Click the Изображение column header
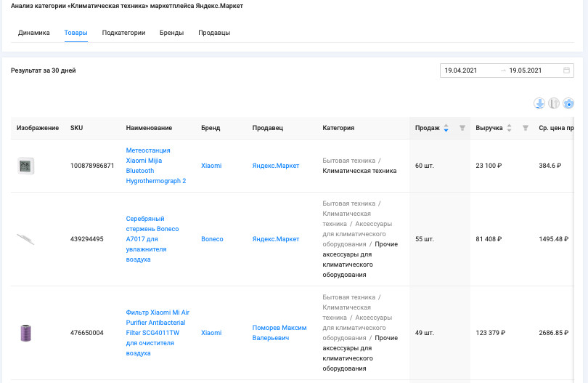588x383 pixels. 38,128
